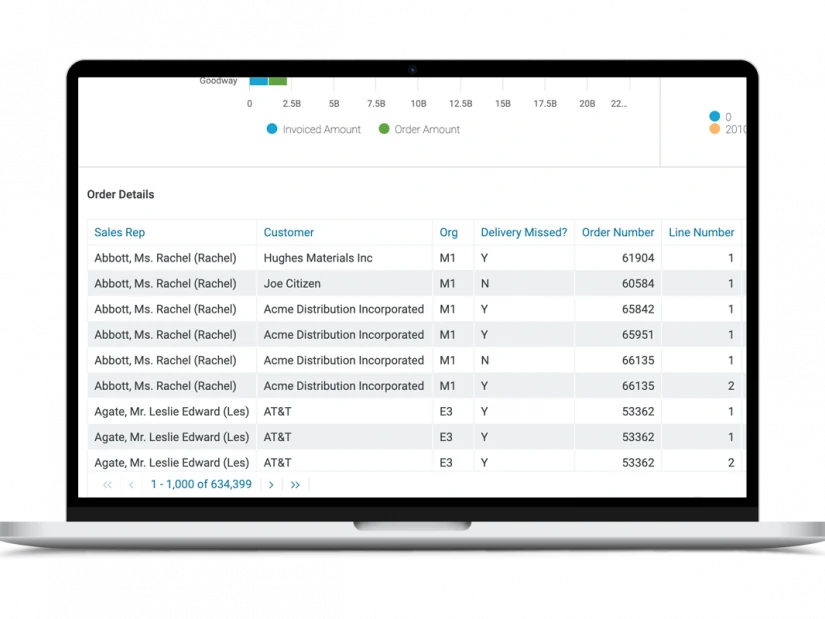Viewport: 825px width, 619px height.
Task: Go to the previous page arrow
Action: 131,485
